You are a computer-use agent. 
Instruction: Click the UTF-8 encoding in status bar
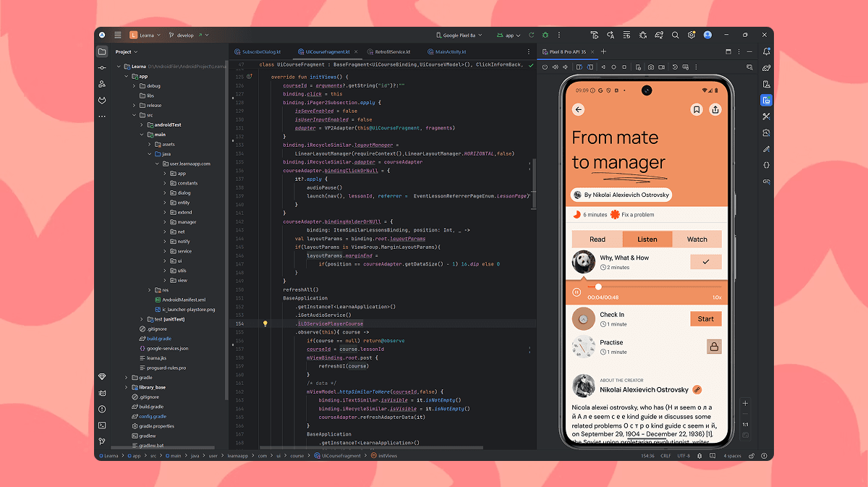[x=684, y=456]
